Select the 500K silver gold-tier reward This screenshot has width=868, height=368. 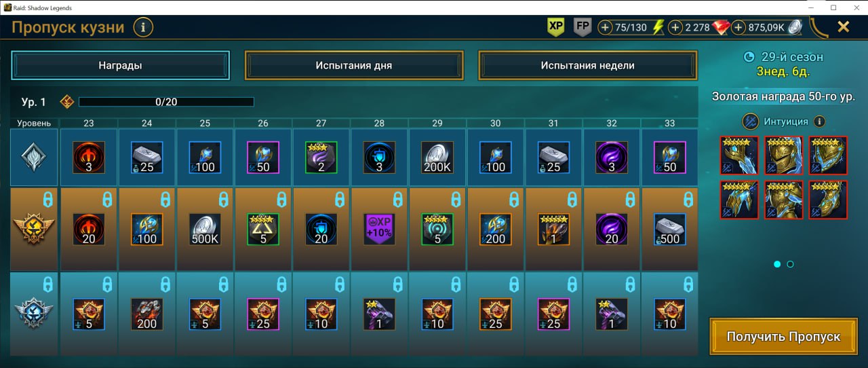coord(205,229)
